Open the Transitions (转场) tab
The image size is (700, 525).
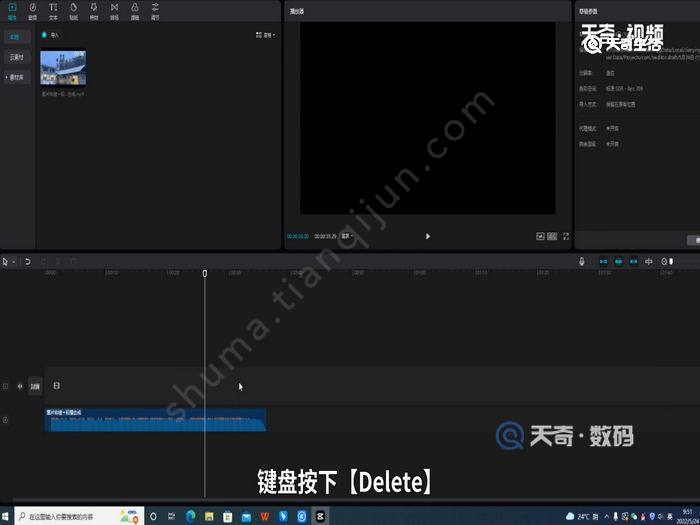[114, 11]
